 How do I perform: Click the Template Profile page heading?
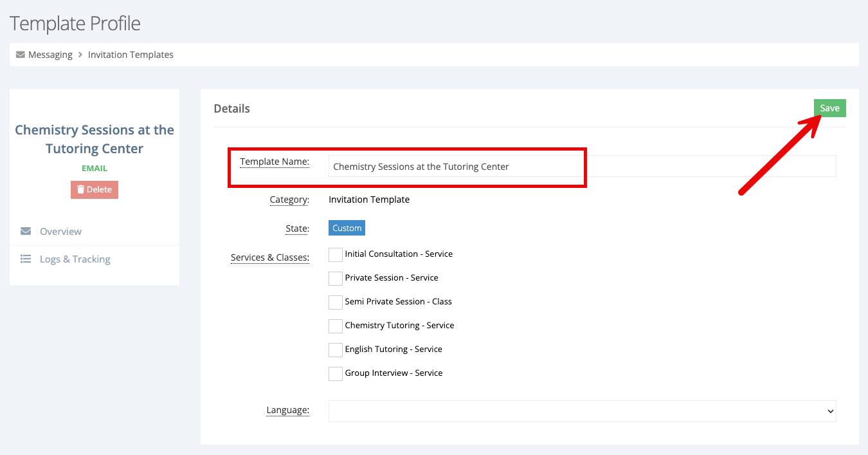[75, 24]
